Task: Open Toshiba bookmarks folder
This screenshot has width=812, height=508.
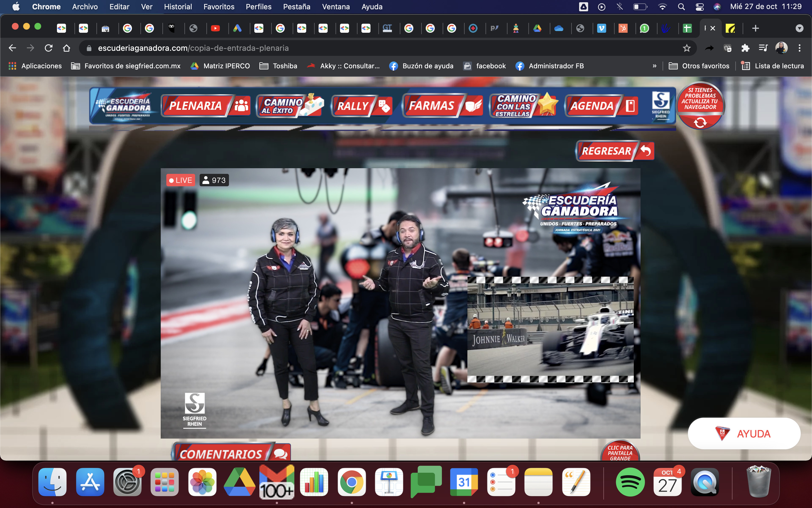Action: [x=279, y=66]
